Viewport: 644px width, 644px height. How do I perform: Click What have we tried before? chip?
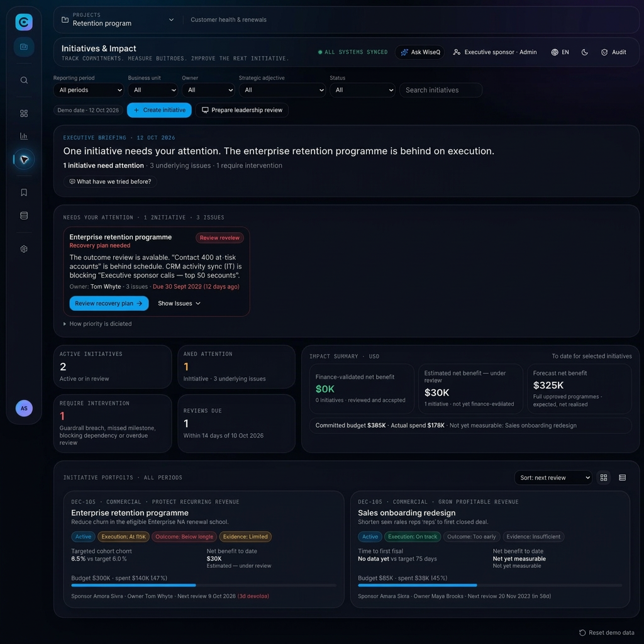[x=110, y=182]
